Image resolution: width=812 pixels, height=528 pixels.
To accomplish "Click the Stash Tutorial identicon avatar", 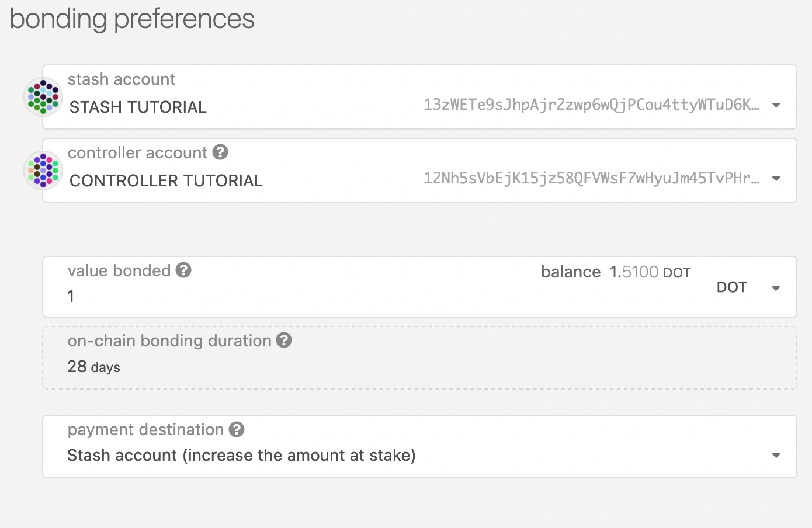I will point(43,97).
